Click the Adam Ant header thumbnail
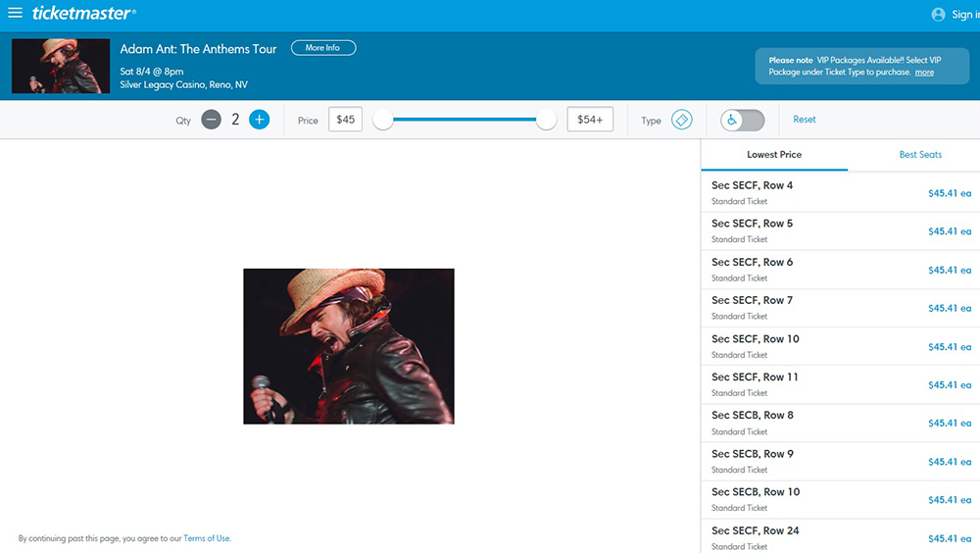The height and width of the screenshot is (553, 980). click(x=61, y=67)
